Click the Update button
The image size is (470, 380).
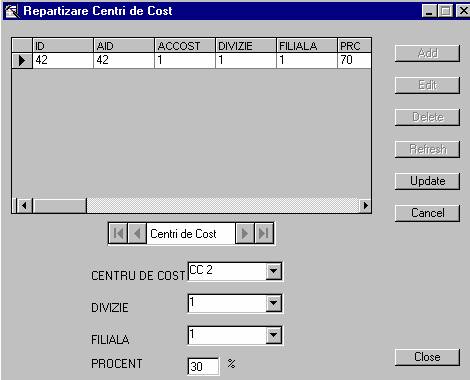click(427, 181)
